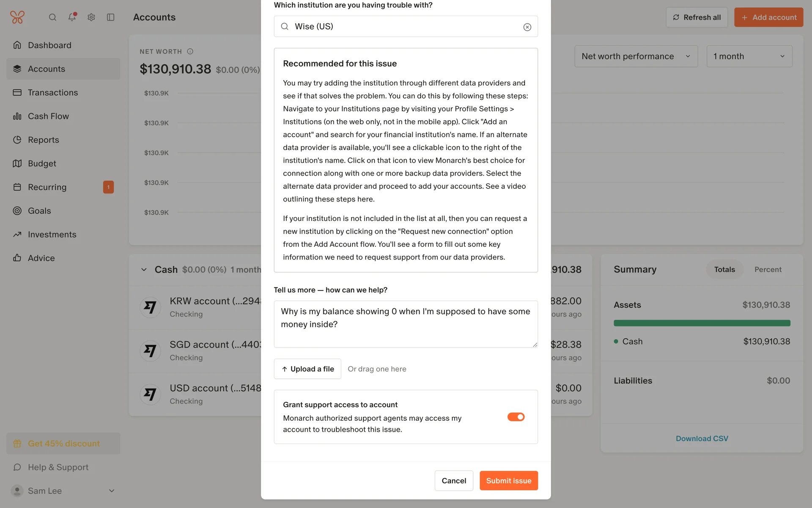Open search with the magnifier icon
Screen dimensions: 812x508
click(52, 17)
